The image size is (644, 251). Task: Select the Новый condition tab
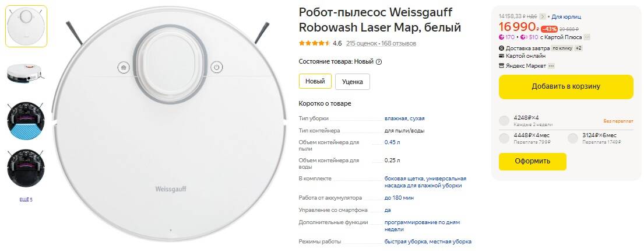click(315, 81)
